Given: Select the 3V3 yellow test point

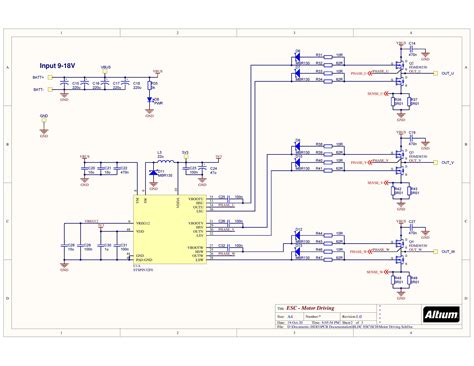Looking at the screenshot, I should tap(185, 156).
